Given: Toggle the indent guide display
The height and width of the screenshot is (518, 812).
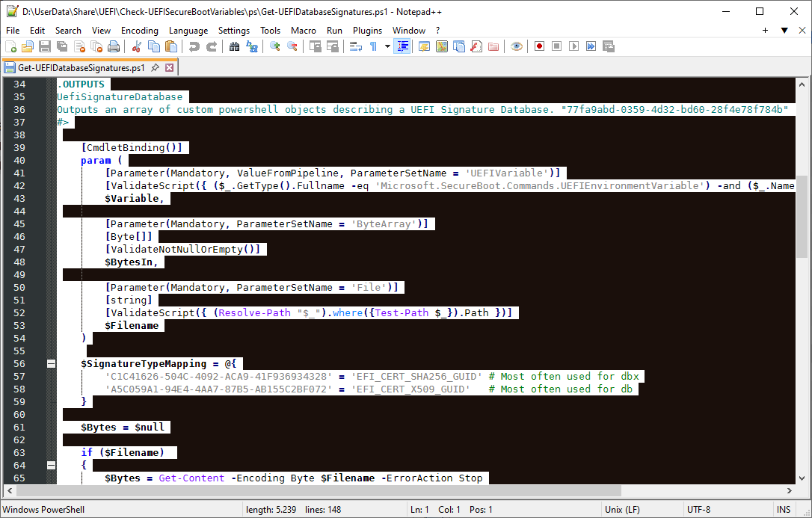Looking at the screenshot, I should tap(402, 46).
